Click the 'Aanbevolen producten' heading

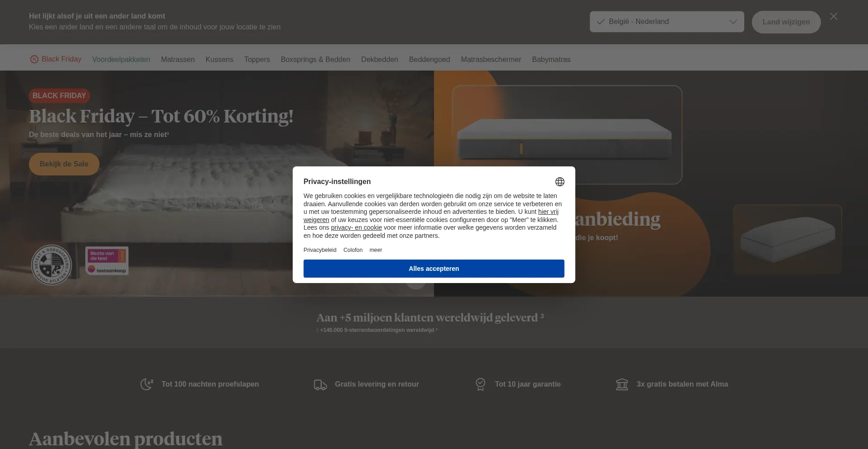tap(126, 439)
